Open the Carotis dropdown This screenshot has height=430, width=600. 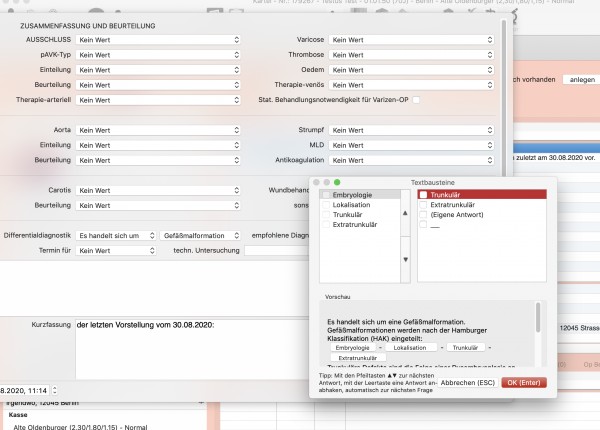point(158,190)
